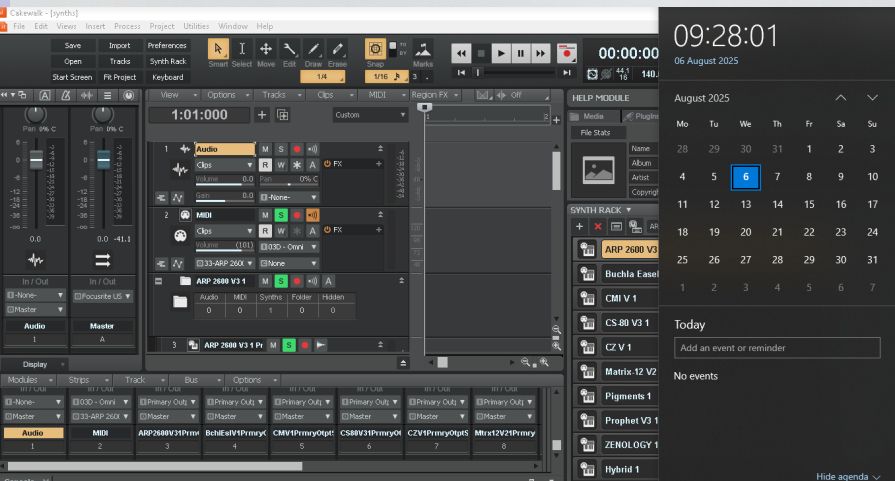
Task: Open the MIDI track 03D - Omni input dropdown
Action: click(289, 247)
